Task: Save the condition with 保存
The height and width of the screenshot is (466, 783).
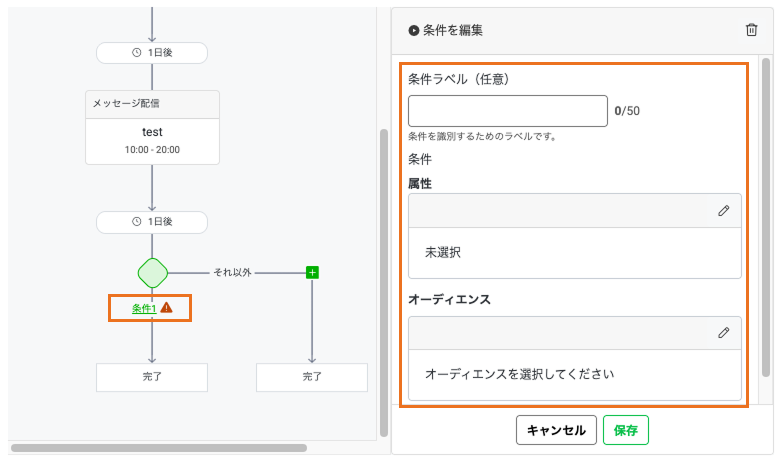Action: [626, 430]
